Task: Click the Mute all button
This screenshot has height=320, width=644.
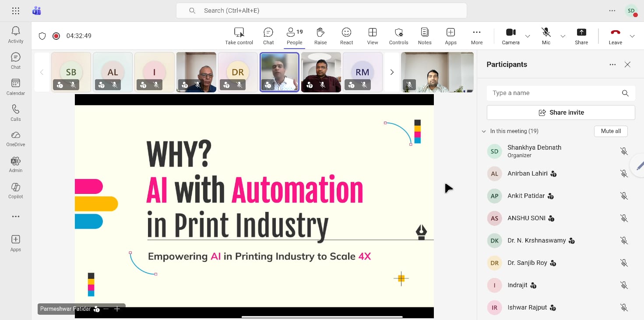Action: pyautogui.click(x=610, y=131)
